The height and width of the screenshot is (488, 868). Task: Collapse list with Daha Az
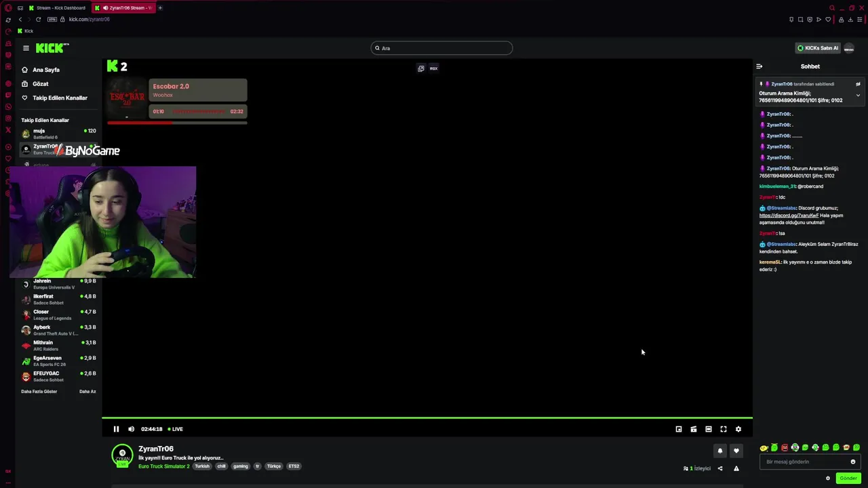pyautogui.click(x=87, y=392)
